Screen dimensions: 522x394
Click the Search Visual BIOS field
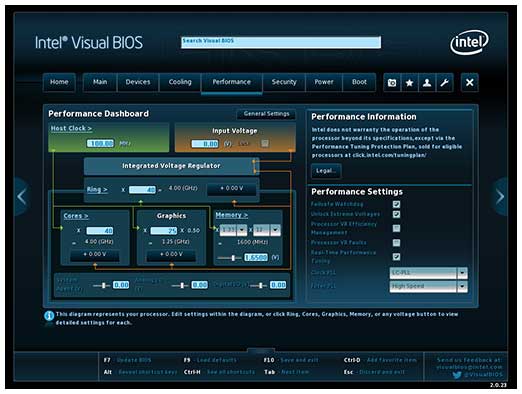281,42
